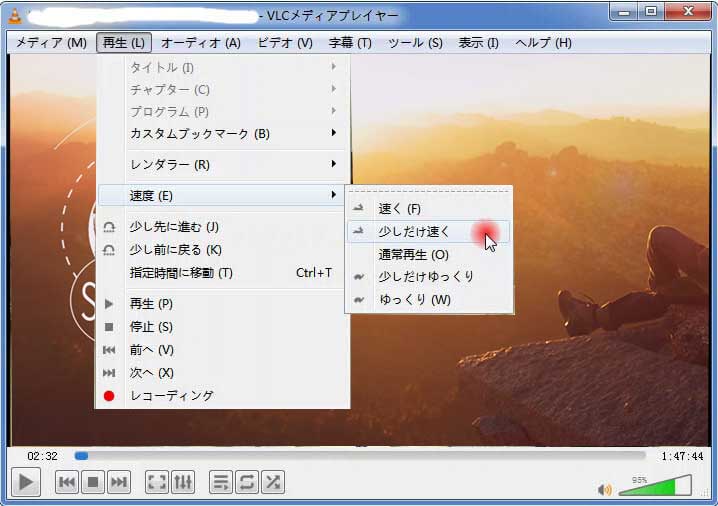The width and height of the screenshot is (718, 506).
Task: Maximize the VLC window
Action: (x=651, y=12)
